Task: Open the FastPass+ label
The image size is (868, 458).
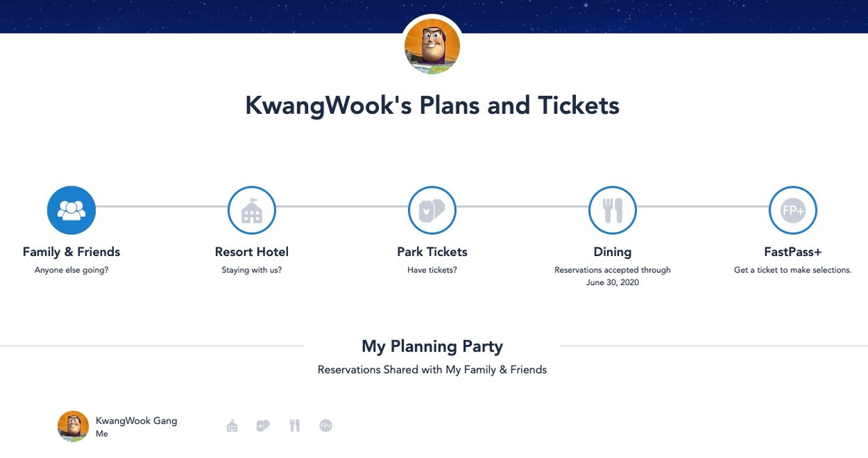Action: (793, 252)
